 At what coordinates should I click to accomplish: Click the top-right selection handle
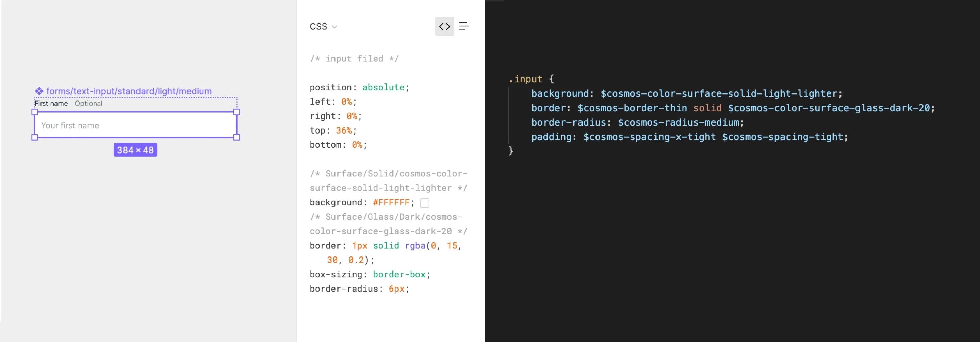click(236, 112)
